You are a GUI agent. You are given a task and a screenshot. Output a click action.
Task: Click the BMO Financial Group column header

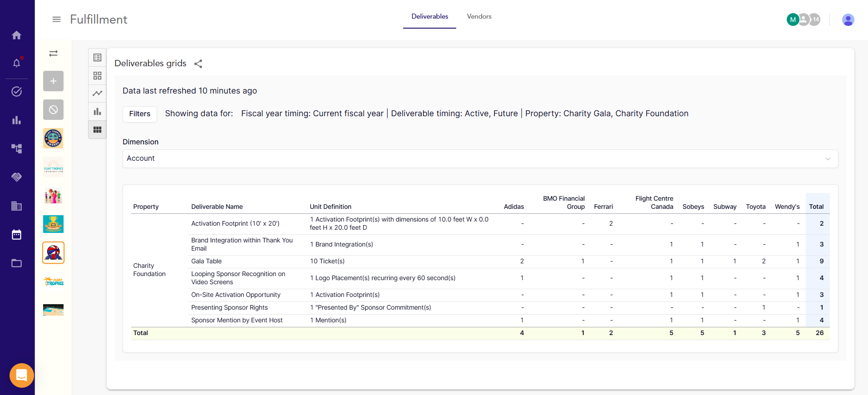click(564, 202)
